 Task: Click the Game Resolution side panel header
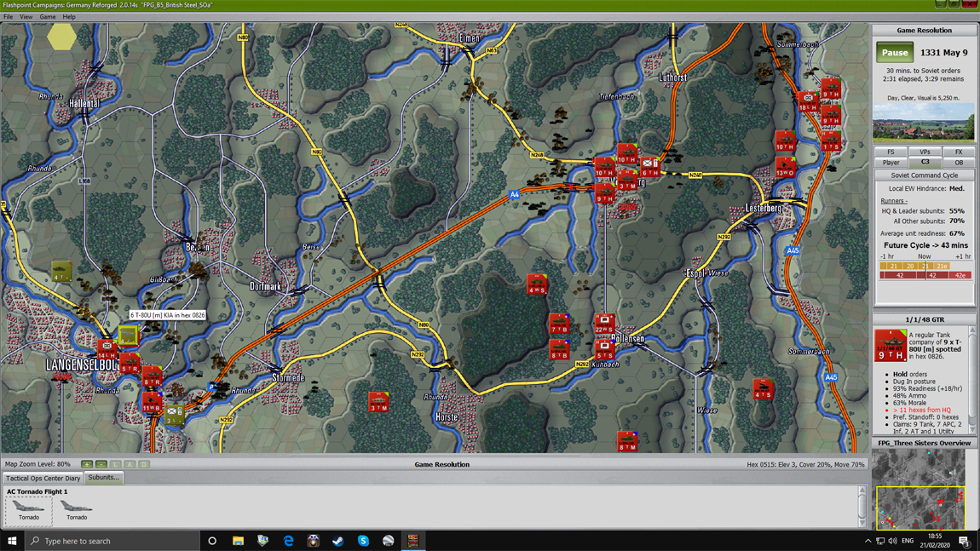point(924,30)
